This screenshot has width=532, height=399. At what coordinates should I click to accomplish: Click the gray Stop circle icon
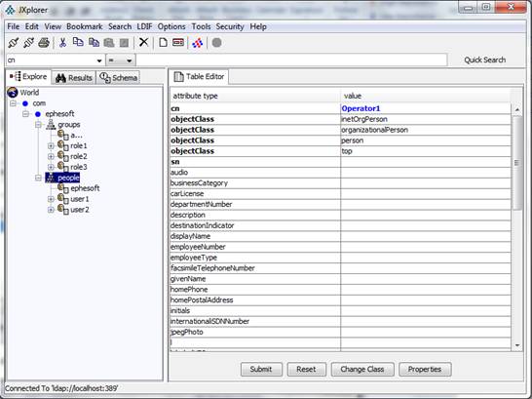click(217, 43)
